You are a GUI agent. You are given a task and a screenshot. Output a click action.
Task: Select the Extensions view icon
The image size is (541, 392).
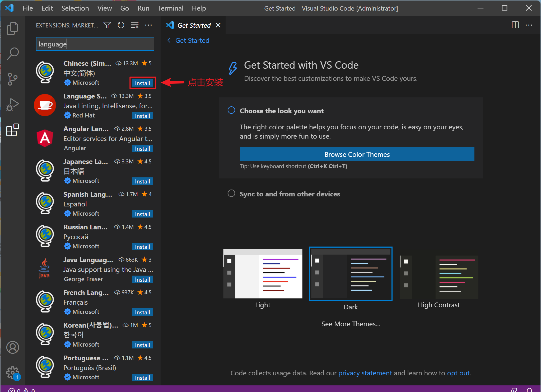12,130
